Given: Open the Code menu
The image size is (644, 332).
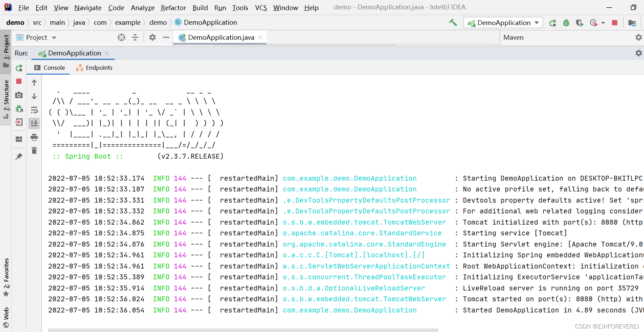Looking at the screenshot, I should [116, 8].
